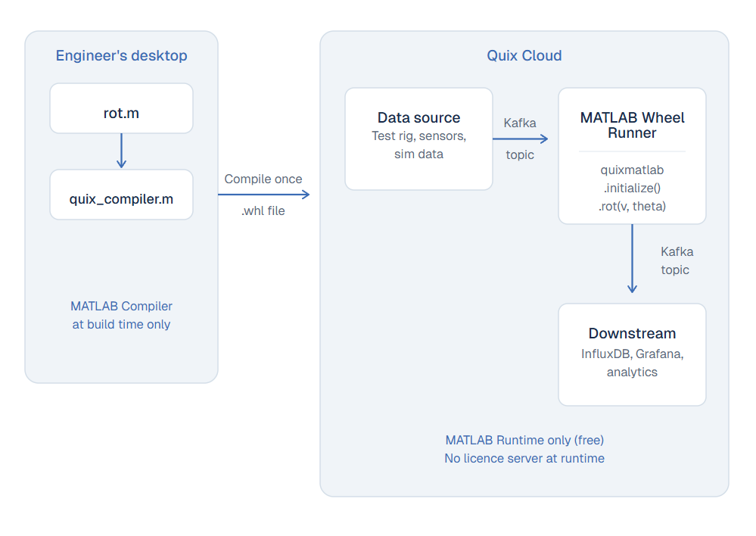The image size is (756, 536).
Task: Click 'Test rig, sensors,' text
Action: pyautogui.click(x=418, y=136)
